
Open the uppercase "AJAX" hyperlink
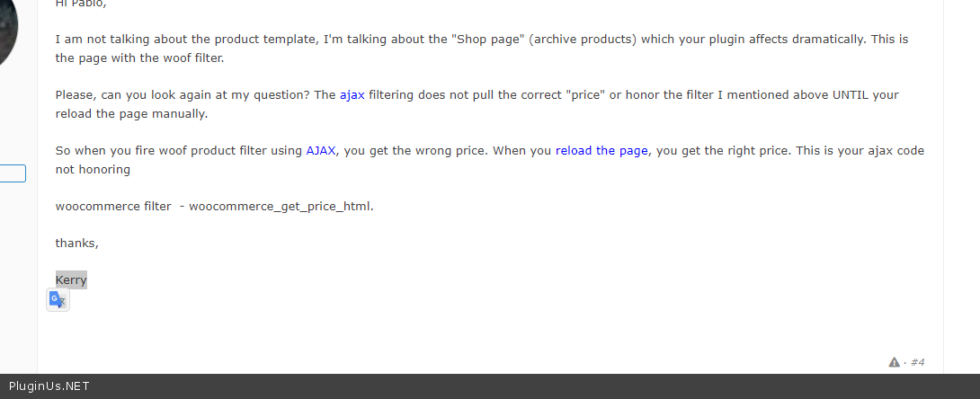(321, 151)
